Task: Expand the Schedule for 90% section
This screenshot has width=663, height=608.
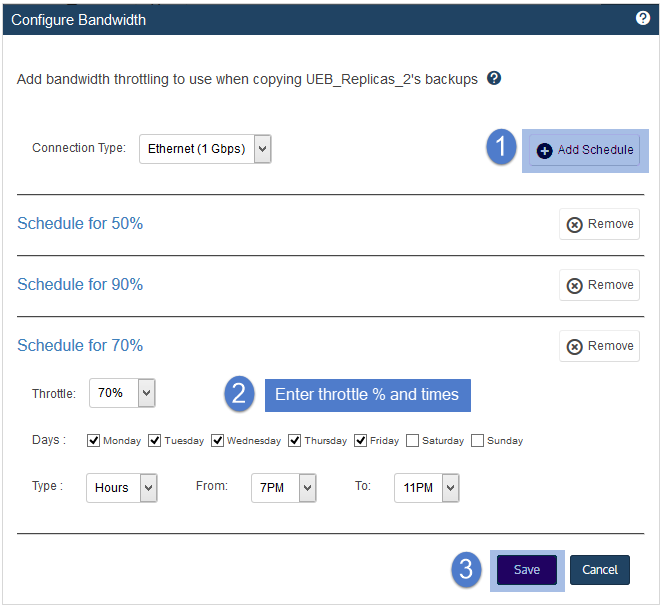Action: point(80,285)
